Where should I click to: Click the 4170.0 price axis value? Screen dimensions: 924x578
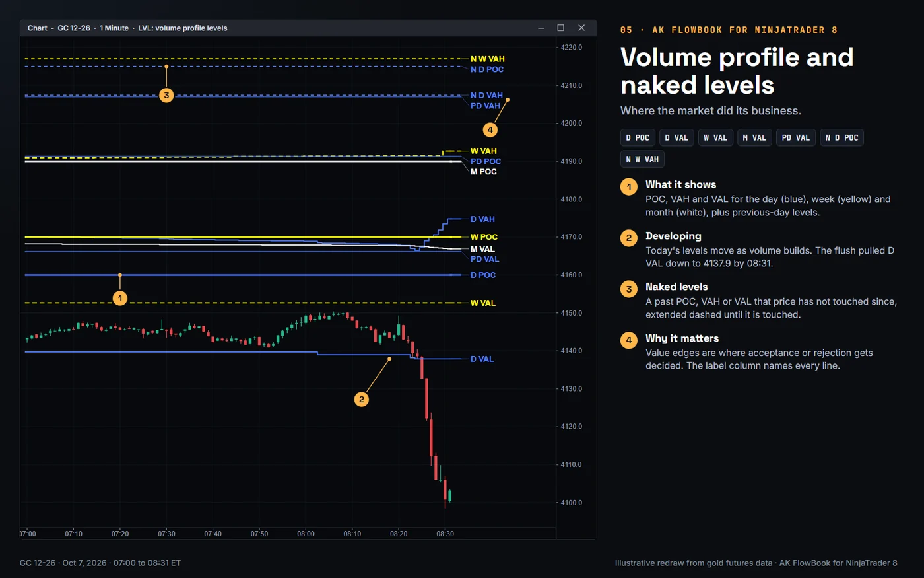coord(572,237)
